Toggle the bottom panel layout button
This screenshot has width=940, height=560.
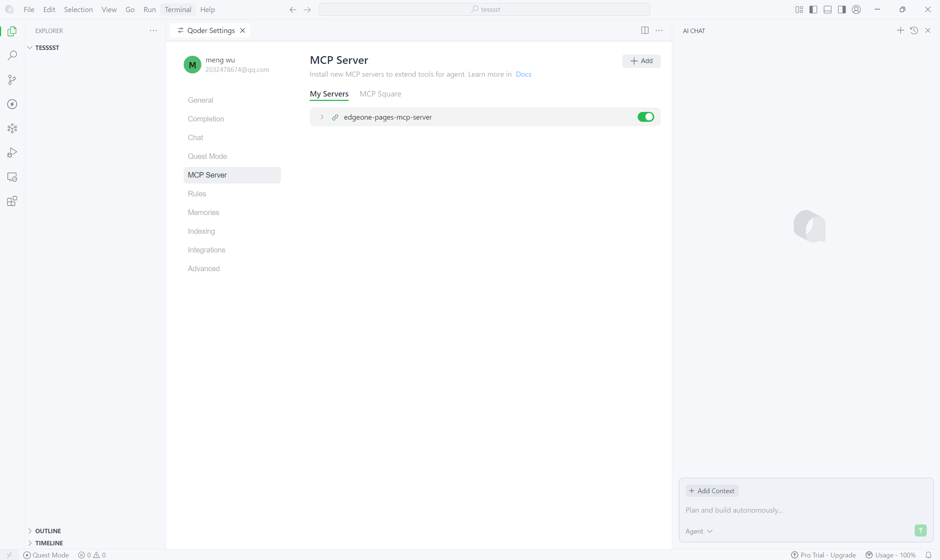(x=828, y=10)
